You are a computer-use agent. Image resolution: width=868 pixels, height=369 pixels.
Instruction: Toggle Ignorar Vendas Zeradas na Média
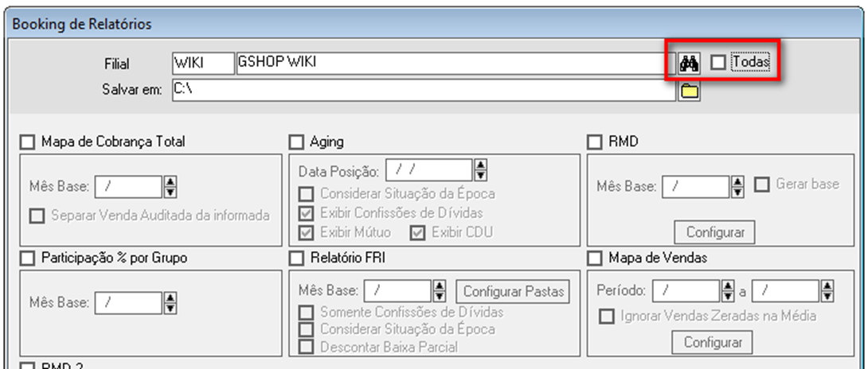pos(608,317)
